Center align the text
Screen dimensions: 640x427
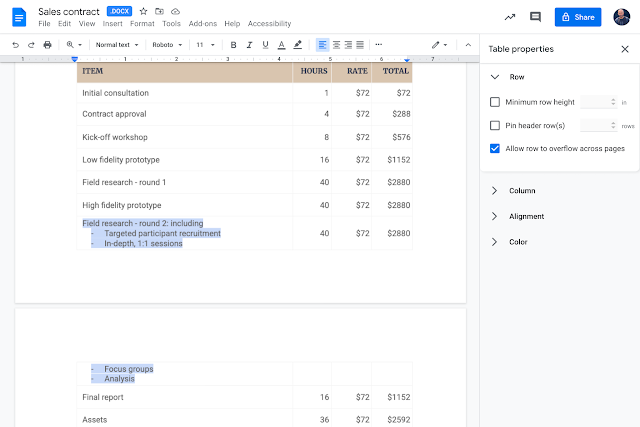pyautogui.click(x=335, y=45)
